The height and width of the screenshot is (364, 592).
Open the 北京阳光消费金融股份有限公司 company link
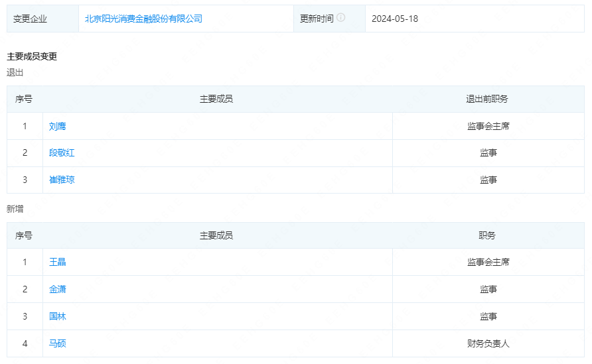(x=144, y=19)
